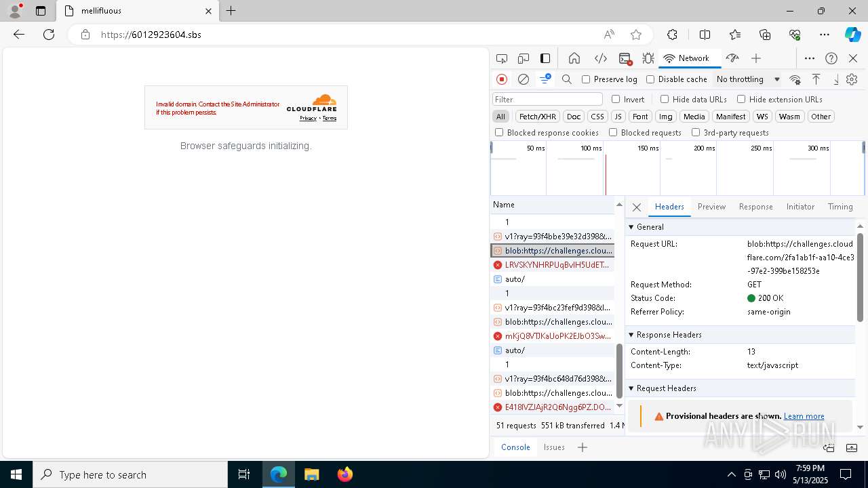Open the Performance gauge panel

[732, 58]
